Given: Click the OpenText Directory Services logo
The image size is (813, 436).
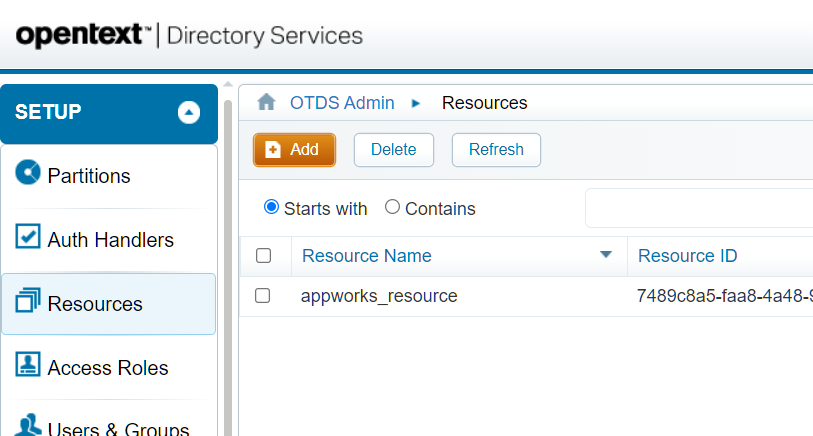Looking at the screenshot, I should pos(189,36).
